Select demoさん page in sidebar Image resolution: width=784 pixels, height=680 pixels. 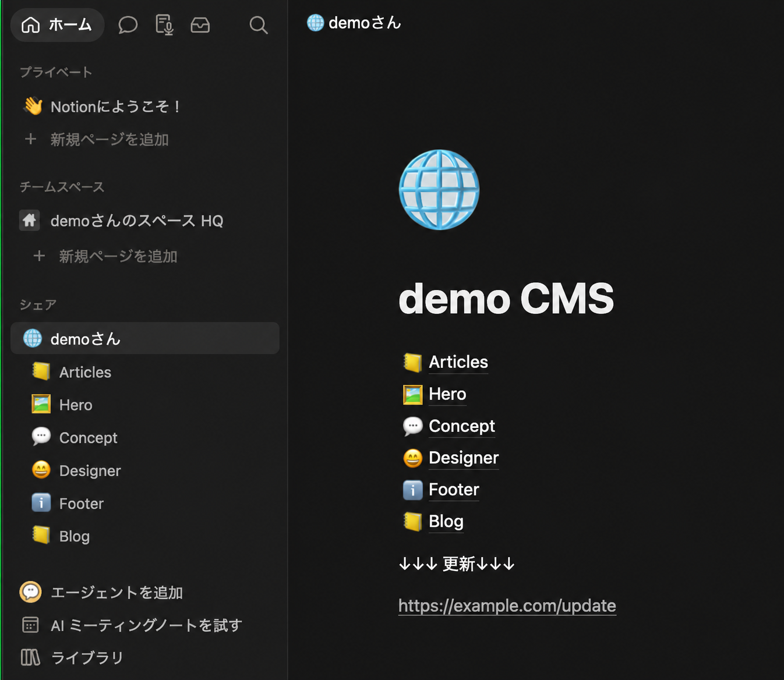pyautogui.click(x=145, y=338)
